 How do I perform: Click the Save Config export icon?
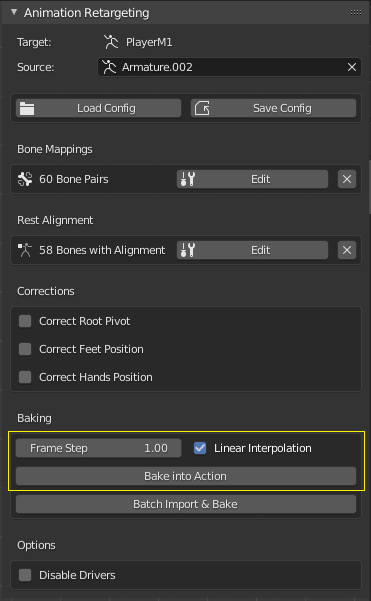pos(202,108)
